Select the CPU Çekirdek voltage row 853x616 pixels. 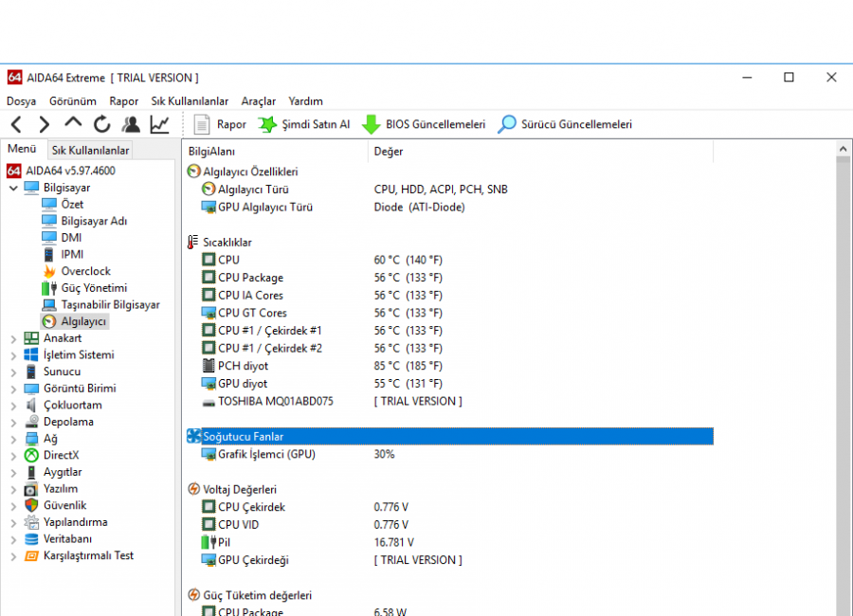(449, 507)
